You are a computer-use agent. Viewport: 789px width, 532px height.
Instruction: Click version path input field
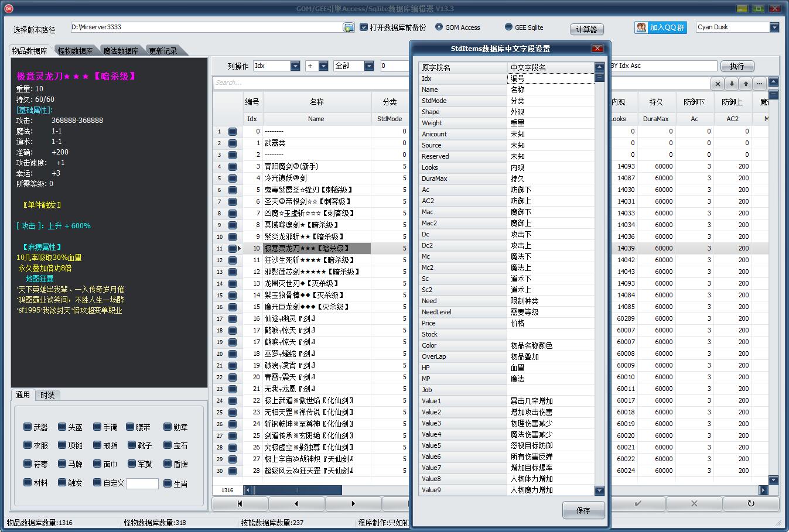(206, 28)
